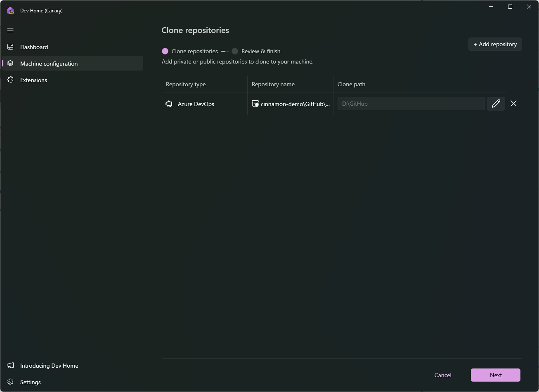
Task: Remove the Azure DevOps repository row
Action: coord(513,104)
